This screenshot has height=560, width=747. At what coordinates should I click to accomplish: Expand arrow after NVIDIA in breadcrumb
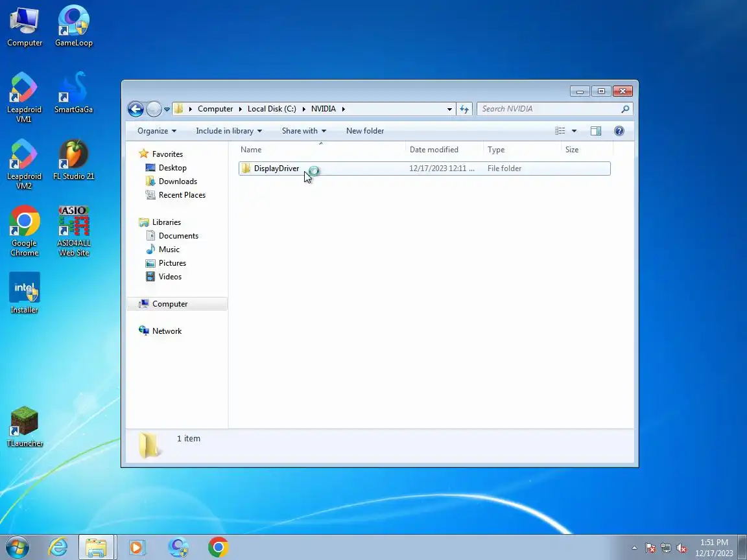coord(343,109)
